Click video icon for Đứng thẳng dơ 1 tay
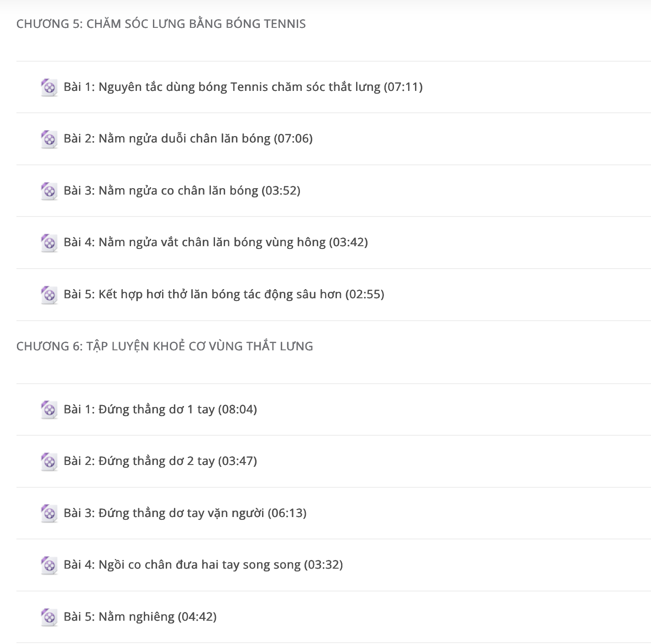This screenshot has height=644, width=651. click(49, 410)
